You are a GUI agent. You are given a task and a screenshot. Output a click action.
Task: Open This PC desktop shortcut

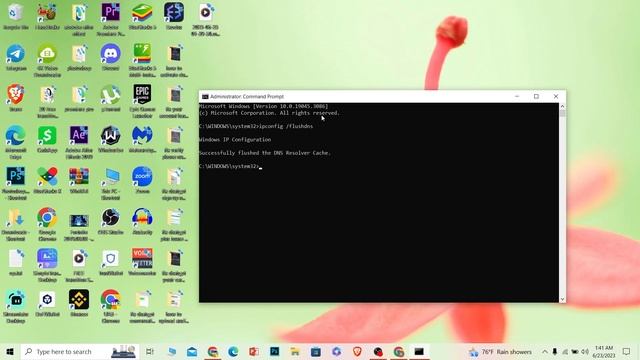coord(111,183)
